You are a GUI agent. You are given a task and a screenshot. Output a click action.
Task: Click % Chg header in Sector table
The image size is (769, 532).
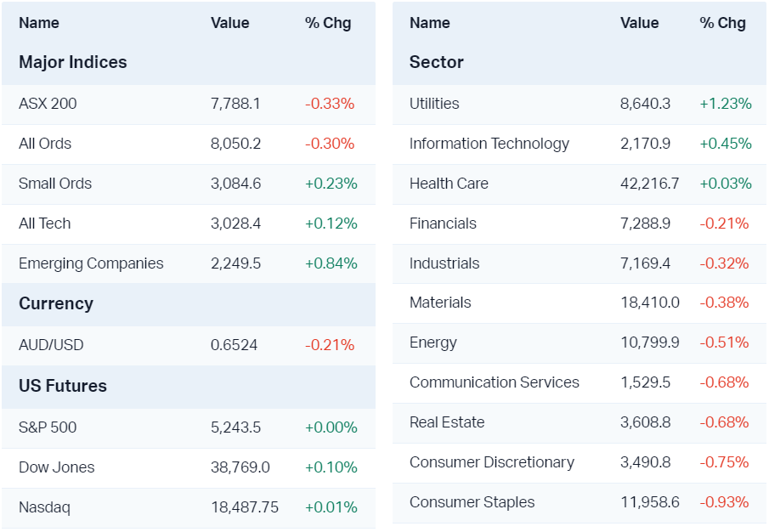point(723,23)
